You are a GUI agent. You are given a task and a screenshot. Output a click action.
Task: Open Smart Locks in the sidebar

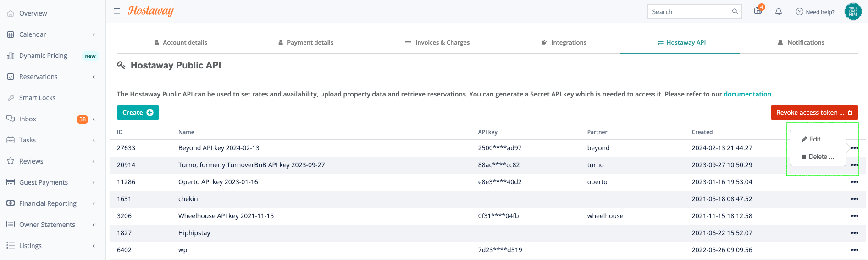37,98
